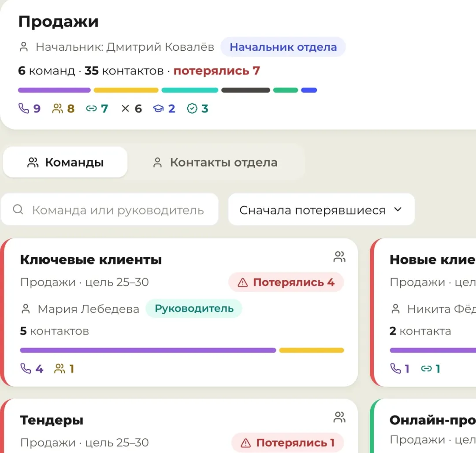
Task: Open the Тендеры team card title
Action: click(x=52, y=420)
